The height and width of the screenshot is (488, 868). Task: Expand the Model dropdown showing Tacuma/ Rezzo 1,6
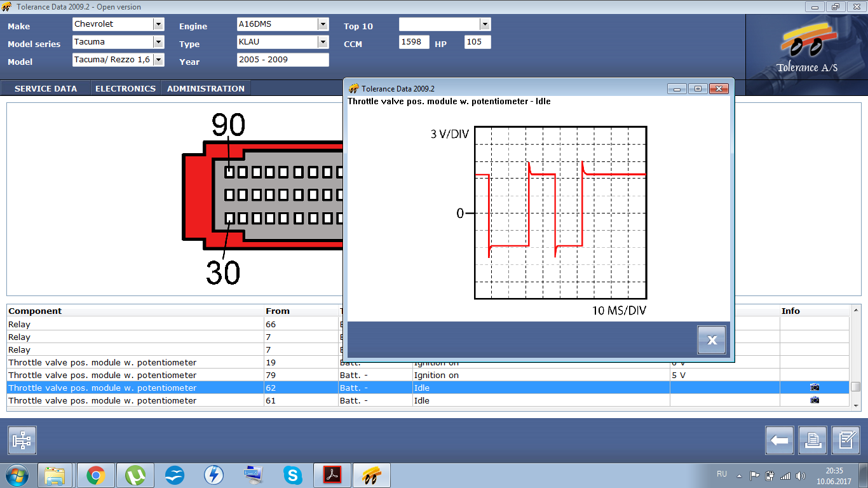click(158, 60)
